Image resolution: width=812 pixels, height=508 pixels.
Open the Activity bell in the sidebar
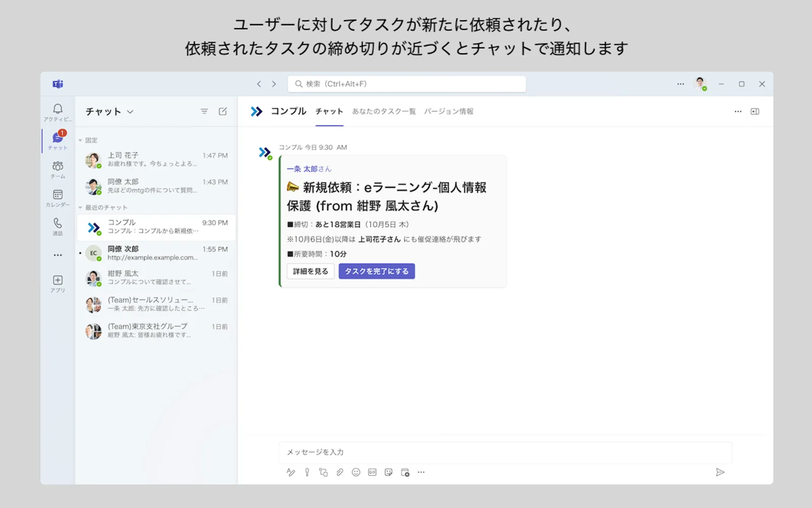pyautogui.click(x=58, y=112)
